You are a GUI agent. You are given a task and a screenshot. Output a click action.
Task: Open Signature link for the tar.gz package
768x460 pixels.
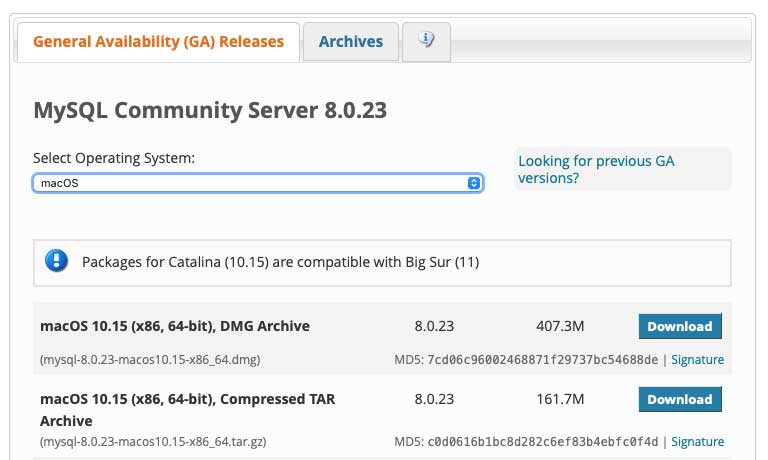pyautogui.click(x=697, y=442)
